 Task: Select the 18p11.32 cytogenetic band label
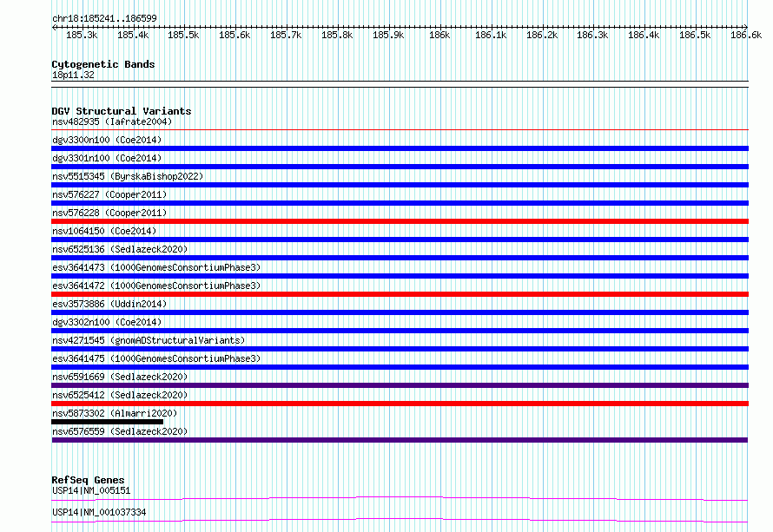(x=73, y=75)
